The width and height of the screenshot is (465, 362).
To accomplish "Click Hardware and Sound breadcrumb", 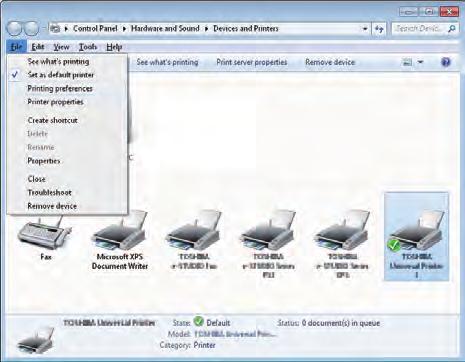I will click(165, 29).
